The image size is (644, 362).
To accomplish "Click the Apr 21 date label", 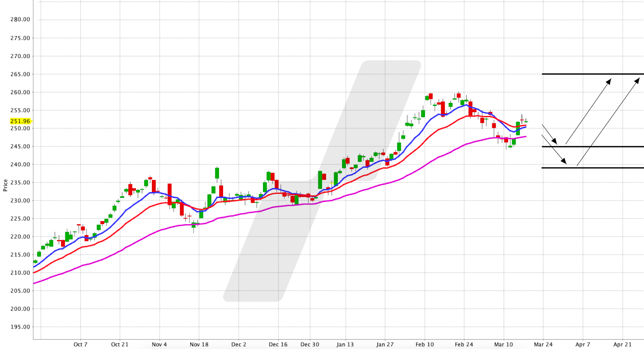I will point(623,345).
